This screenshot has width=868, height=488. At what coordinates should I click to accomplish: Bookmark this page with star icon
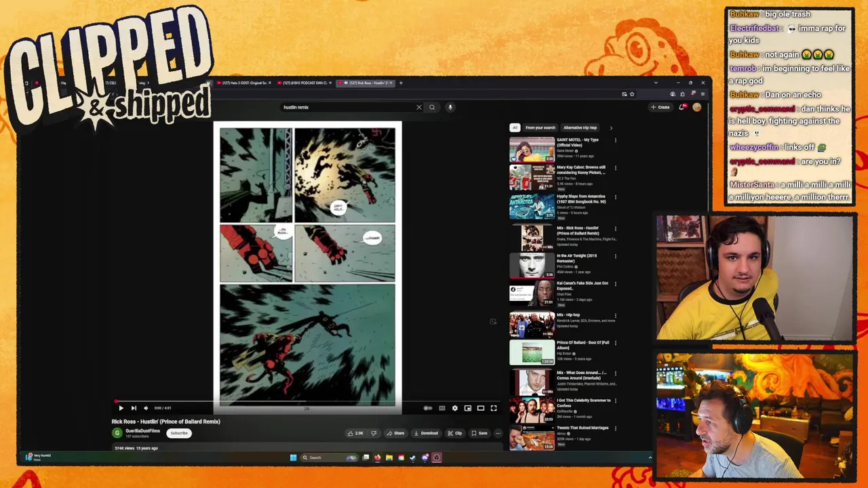click(632, 94)
